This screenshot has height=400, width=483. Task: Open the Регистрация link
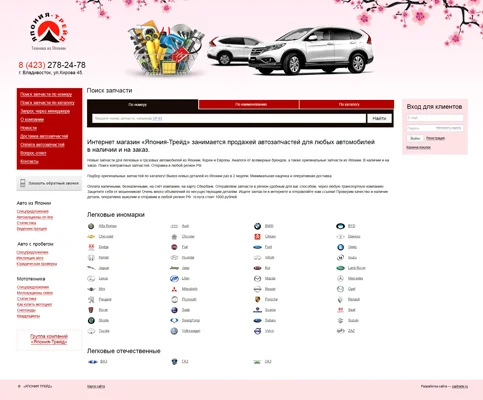pos(435,138)
